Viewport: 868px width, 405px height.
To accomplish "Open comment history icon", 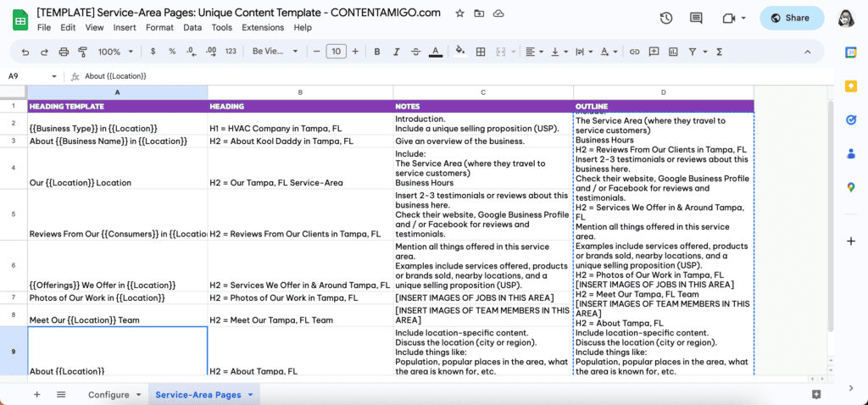I will pos(696,19).
